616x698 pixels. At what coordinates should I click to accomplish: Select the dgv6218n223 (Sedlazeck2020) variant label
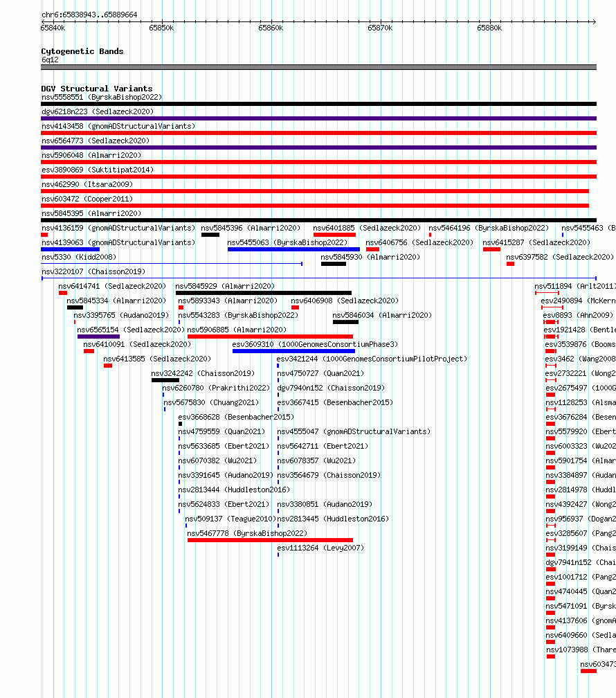(x=98, y=111)
